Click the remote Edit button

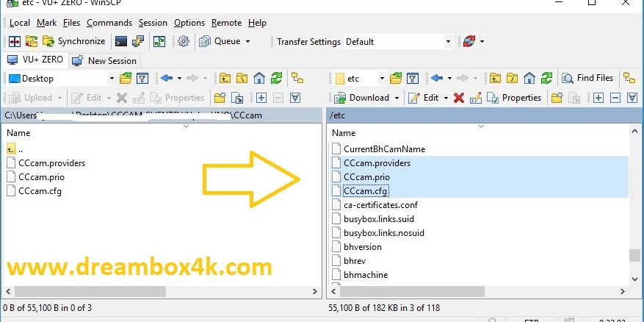[424, 98]
